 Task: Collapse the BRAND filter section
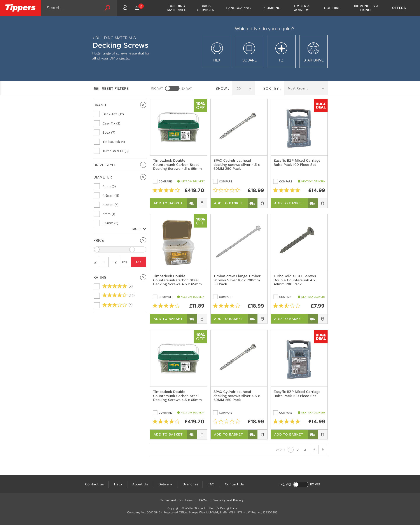pos(143,105)
